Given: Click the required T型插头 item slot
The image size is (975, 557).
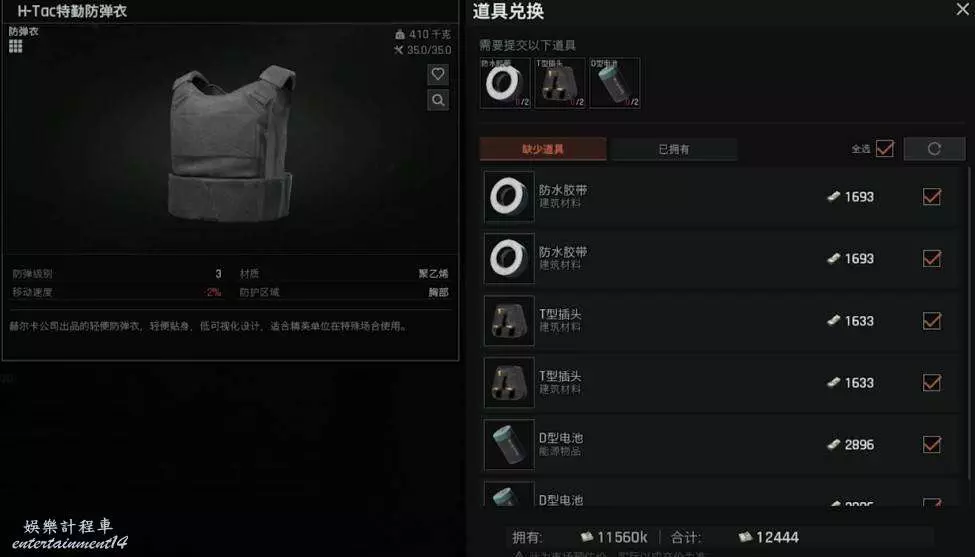Looking at the screenshot, I should pos(560,83).
